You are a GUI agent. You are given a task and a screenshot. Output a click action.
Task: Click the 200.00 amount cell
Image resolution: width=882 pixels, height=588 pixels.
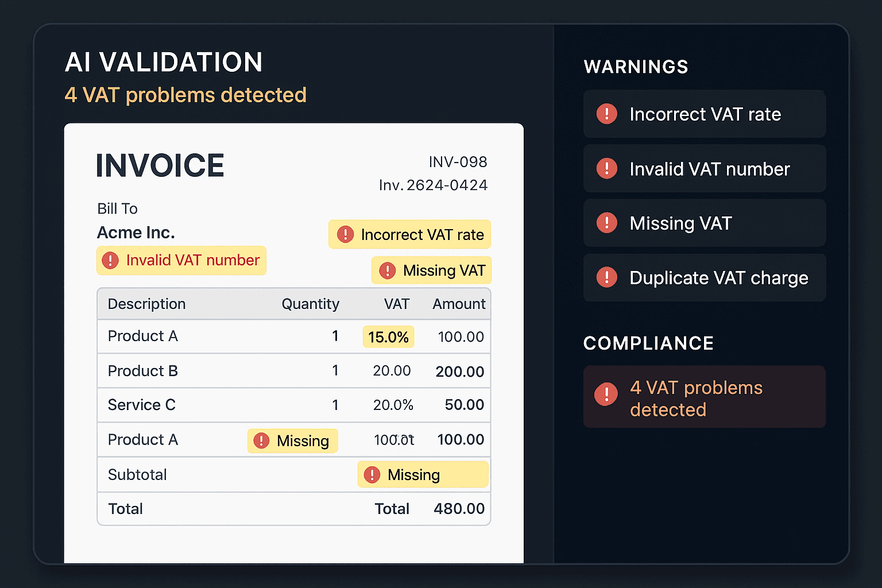[x=460, y=372]
